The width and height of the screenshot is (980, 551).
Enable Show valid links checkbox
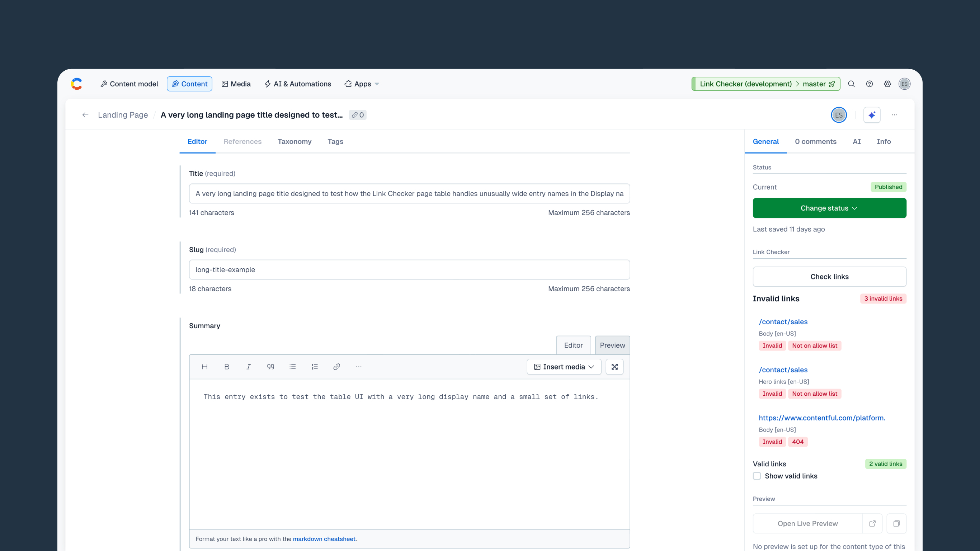point(757,476)
